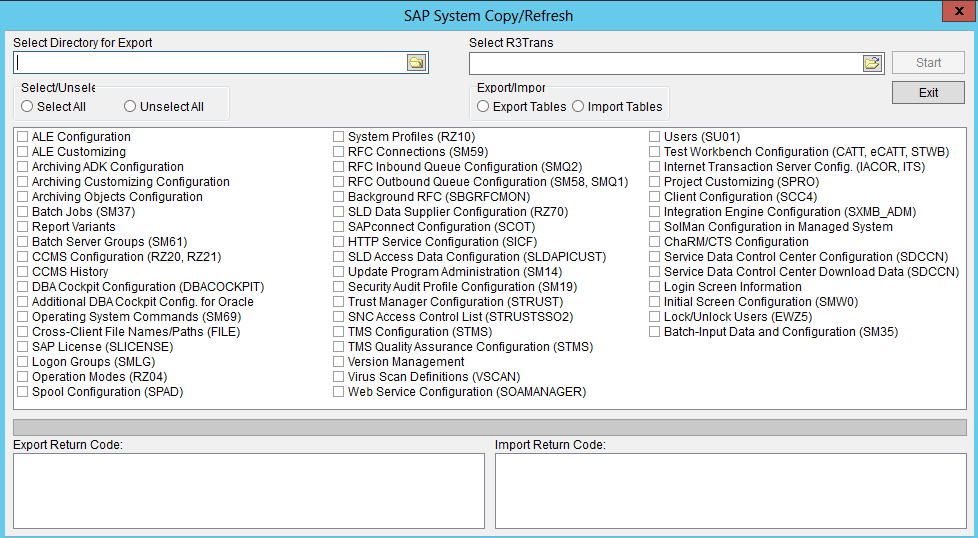The image size is (978, 538).
Task: Open folder browser for Export directory
Action: coord(416,62)
